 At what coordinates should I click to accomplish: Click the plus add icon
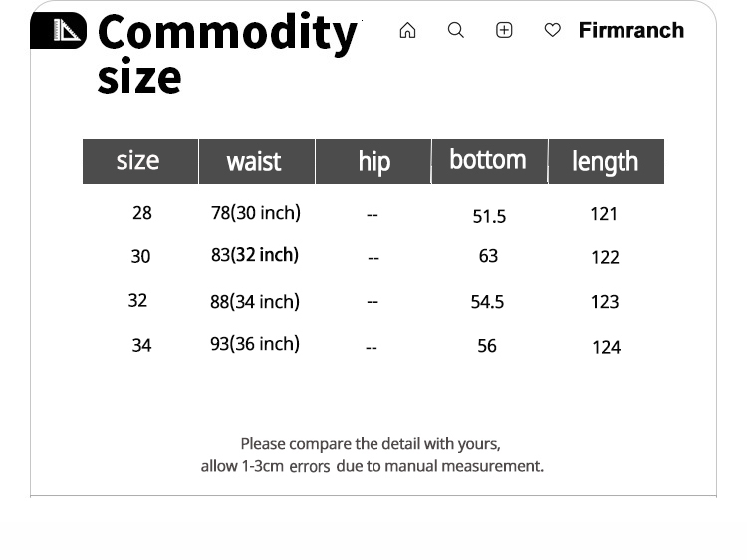click(504, 31)
